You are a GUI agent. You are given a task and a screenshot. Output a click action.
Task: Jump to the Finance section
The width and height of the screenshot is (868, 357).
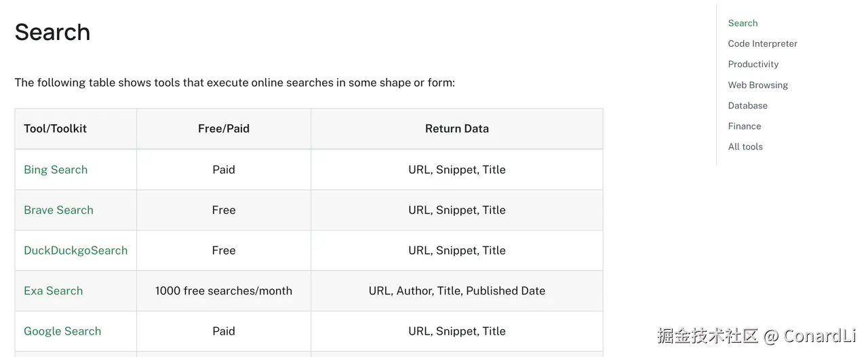(x=744, y=126)
